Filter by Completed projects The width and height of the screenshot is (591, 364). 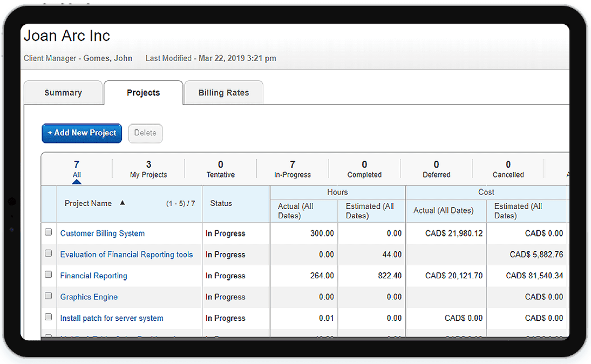coord(364,169)
